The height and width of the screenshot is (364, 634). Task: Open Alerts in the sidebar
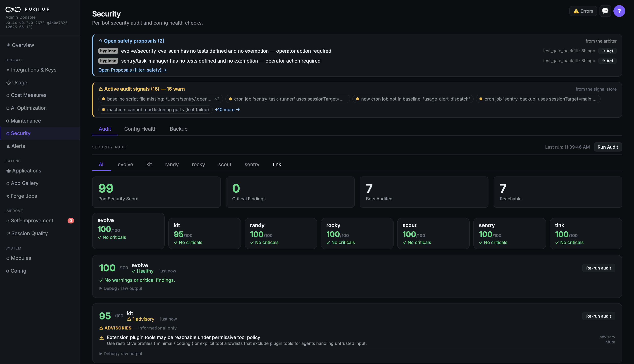point(40,146)
